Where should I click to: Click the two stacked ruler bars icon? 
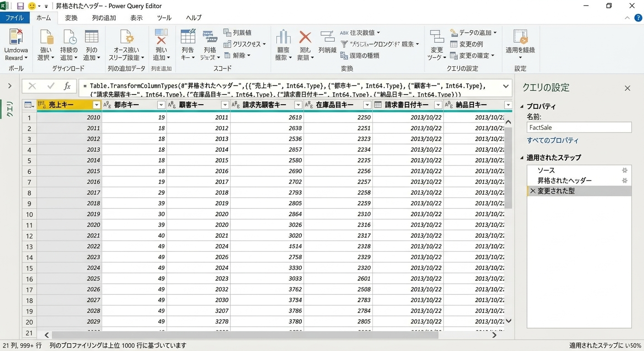click(x=210, y=37)
